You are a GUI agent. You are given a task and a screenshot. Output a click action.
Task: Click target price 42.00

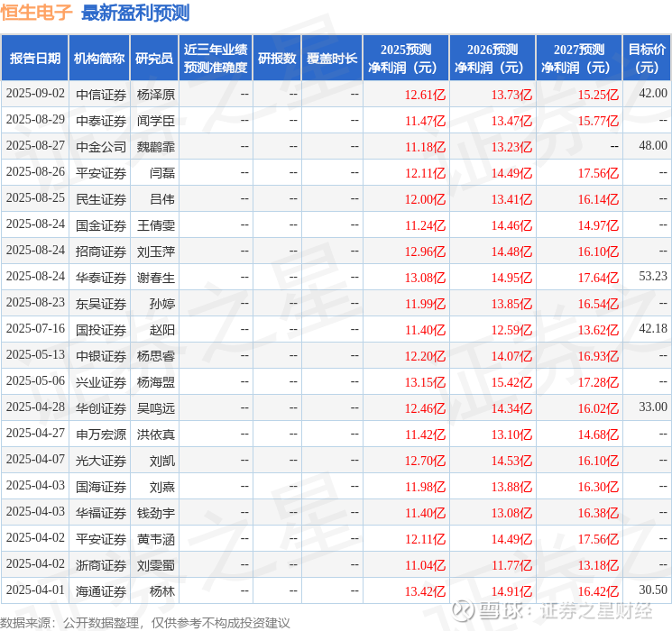tap(653, 93)
